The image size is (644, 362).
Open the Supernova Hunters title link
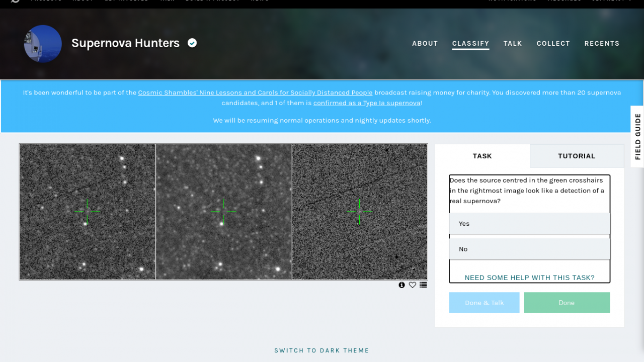(125, 43)
